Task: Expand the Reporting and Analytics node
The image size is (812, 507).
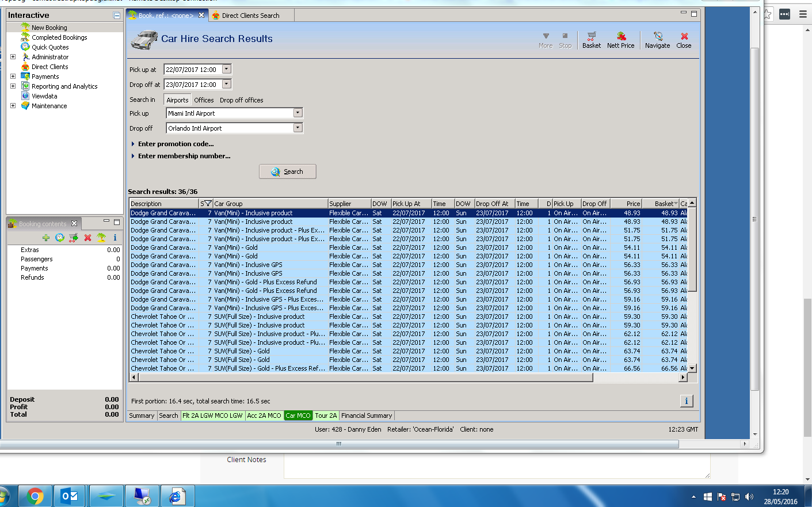Action: coord(13,86)
